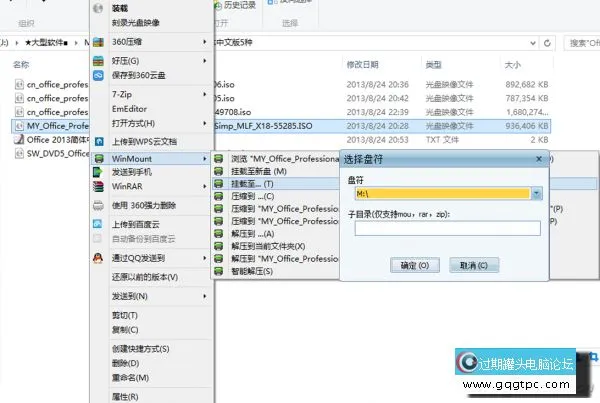Viewport: 600px width, 403px height.
Task: Click the 上传到WPS云文档 icon
Action: click(99, 142)
